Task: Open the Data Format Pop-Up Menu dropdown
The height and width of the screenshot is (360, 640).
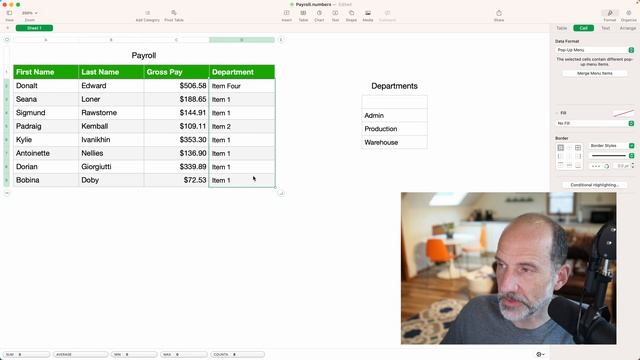Action: 595,50
